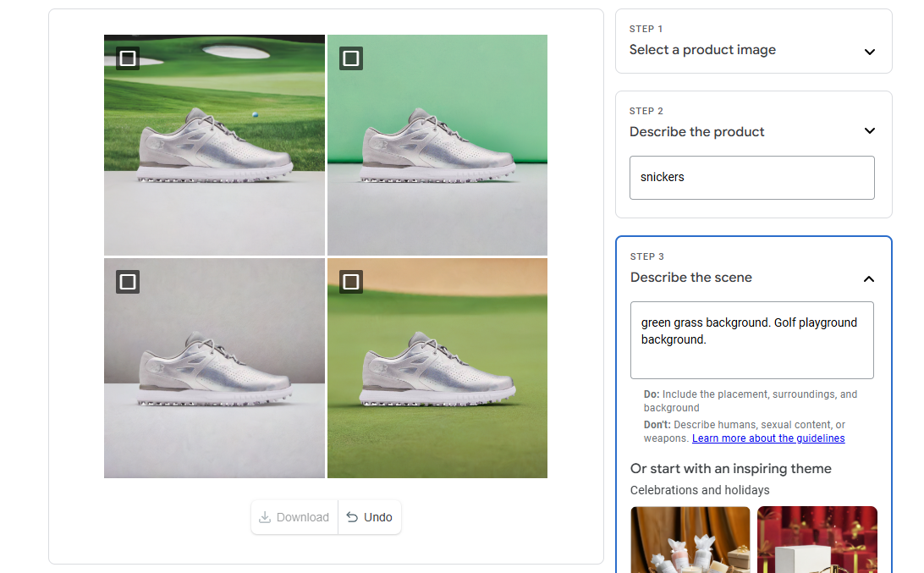Click the Undo button
This screenshot has width=924, height=573.
(370, 517)
